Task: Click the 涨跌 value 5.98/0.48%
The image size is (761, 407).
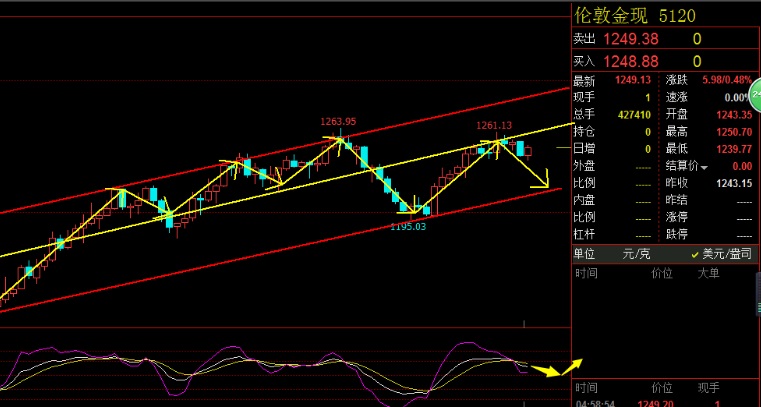Action: point(727,80)
